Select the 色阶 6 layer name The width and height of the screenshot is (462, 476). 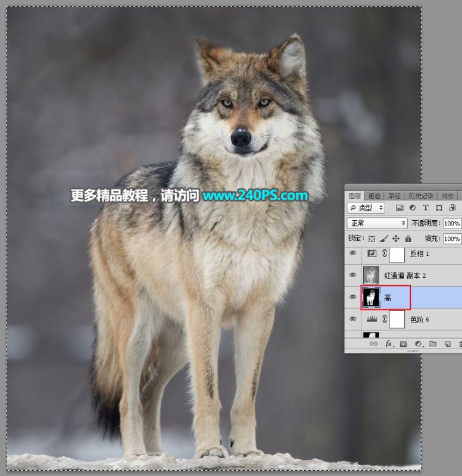[x=420, y=320]
